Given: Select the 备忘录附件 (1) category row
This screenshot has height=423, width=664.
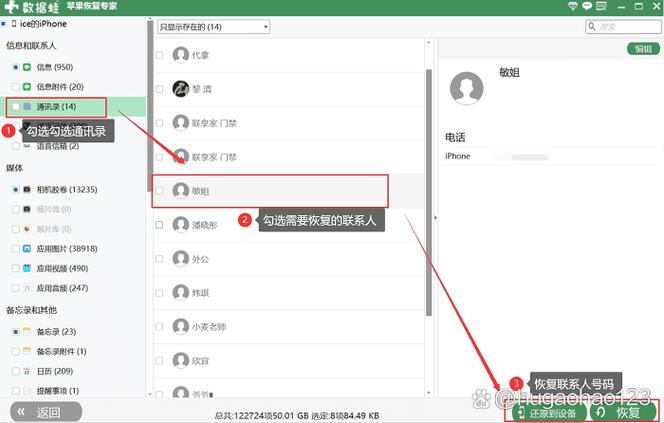Looking at the screenshot, I should coord(73,351).
